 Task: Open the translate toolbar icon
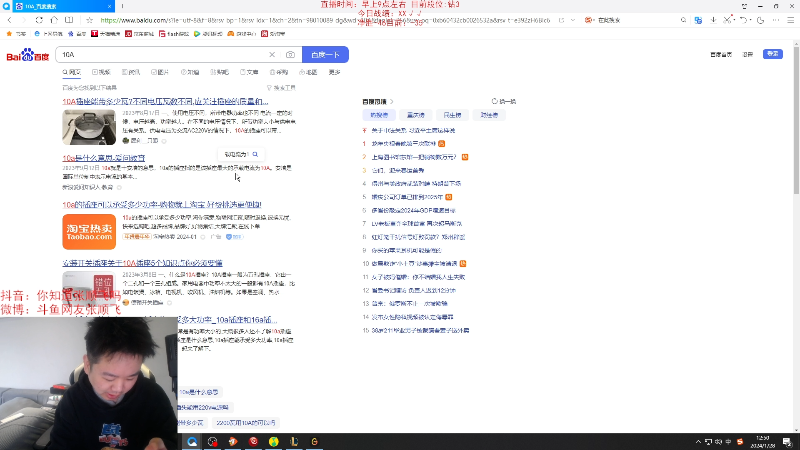click(x=698, y=20)
